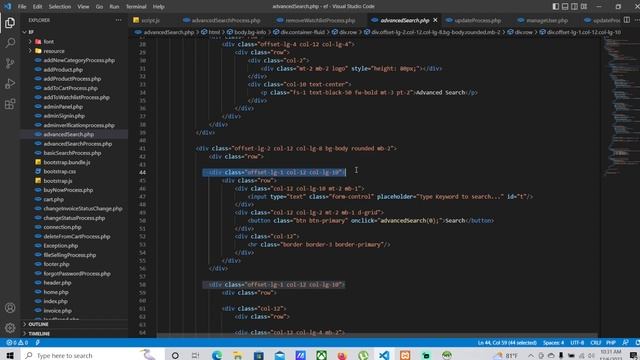The width and height of the screenshot is (640, 360).
Task: Click Visual Studio Code taskbar icon
Action: pos(384,356)
